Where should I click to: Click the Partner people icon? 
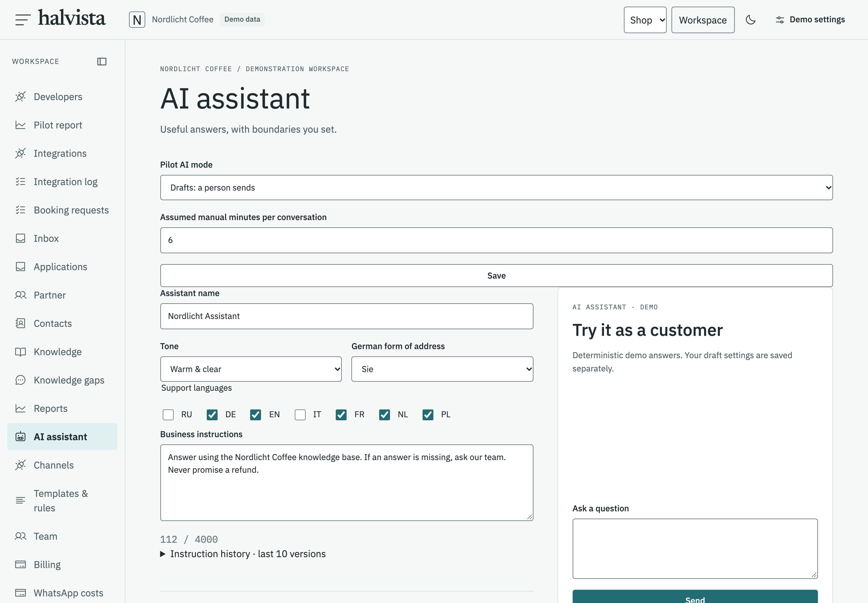[20, 295]
